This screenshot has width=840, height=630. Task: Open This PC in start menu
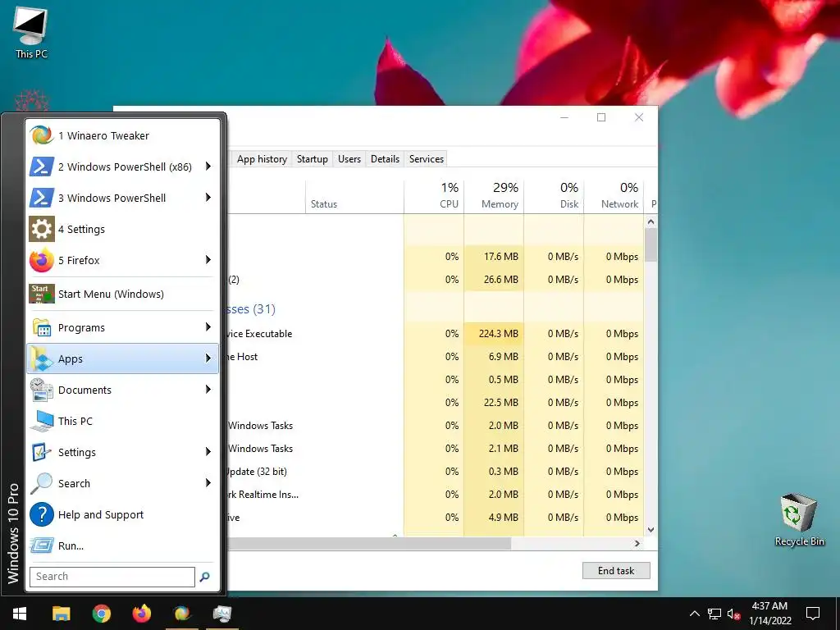tap(123, 421)
